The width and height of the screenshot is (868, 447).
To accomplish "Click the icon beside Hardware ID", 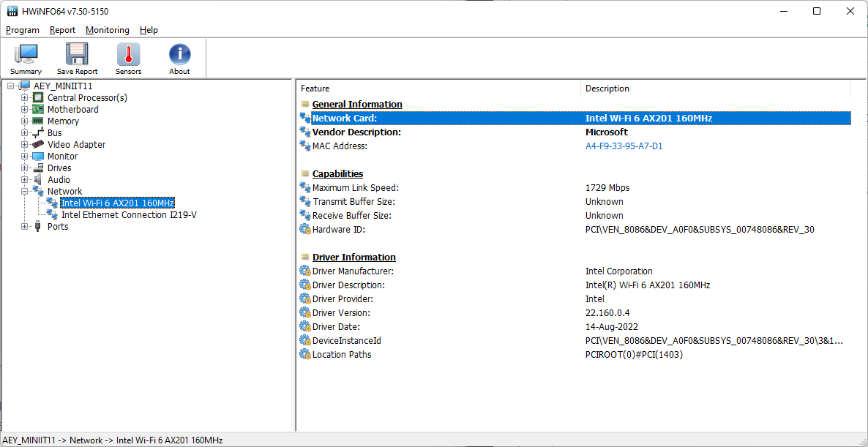I will [x=305, y=230].
